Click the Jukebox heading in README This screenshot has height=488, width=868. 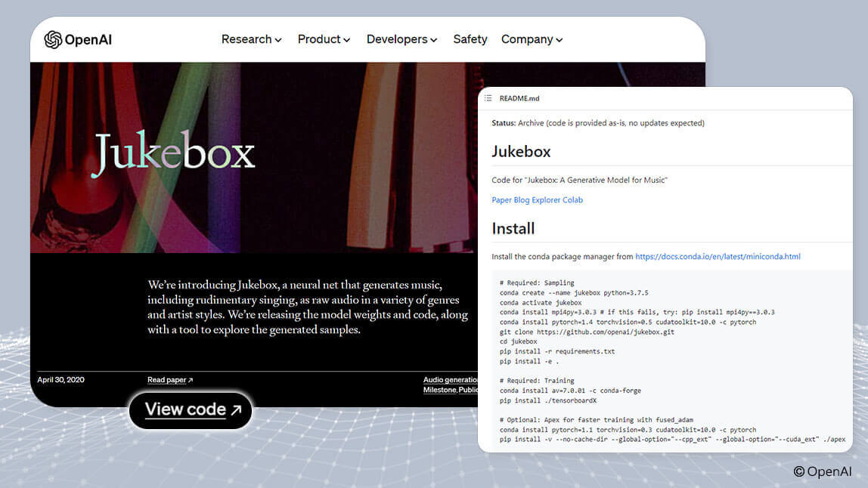521,152
